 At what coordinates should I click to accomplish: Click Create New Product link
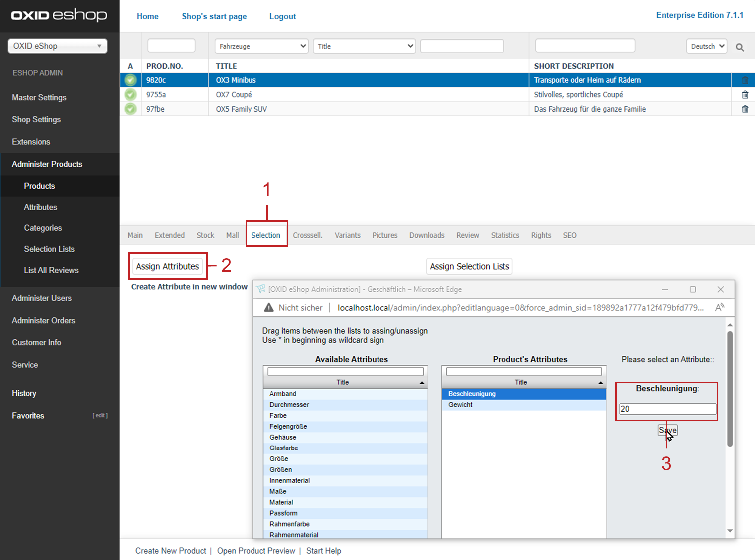pyautogui.click(x=171, y=551)
